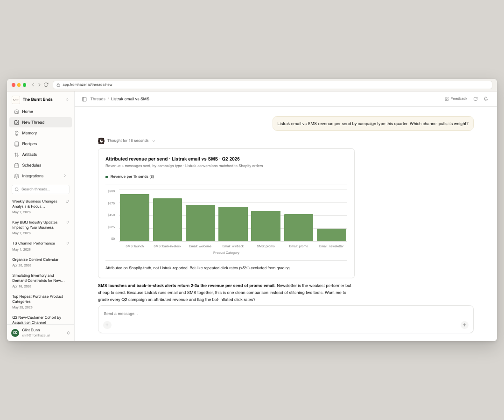504x420 pixels.
Task: Click the browser back arrow
Action: [33, 85]
